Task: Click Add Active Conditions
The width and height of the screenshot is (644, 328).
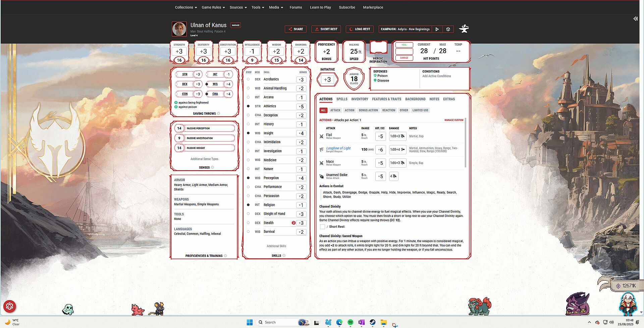Action: [437, 76]
